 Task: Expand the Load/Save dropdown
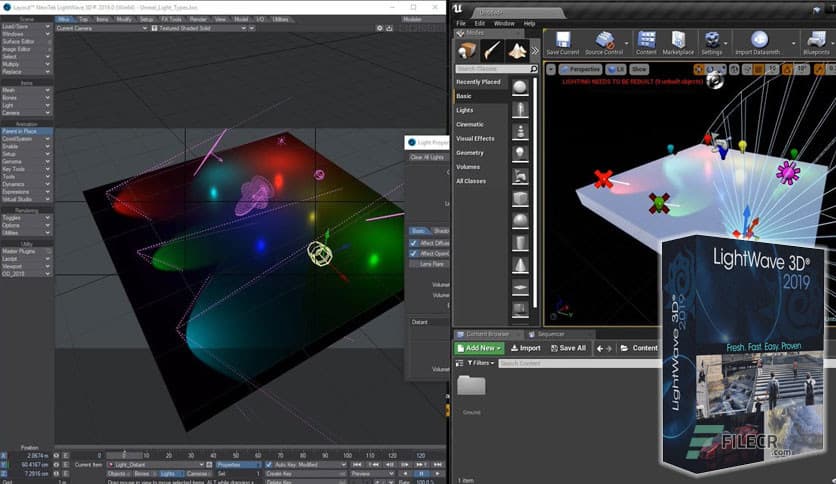point(26,26)
